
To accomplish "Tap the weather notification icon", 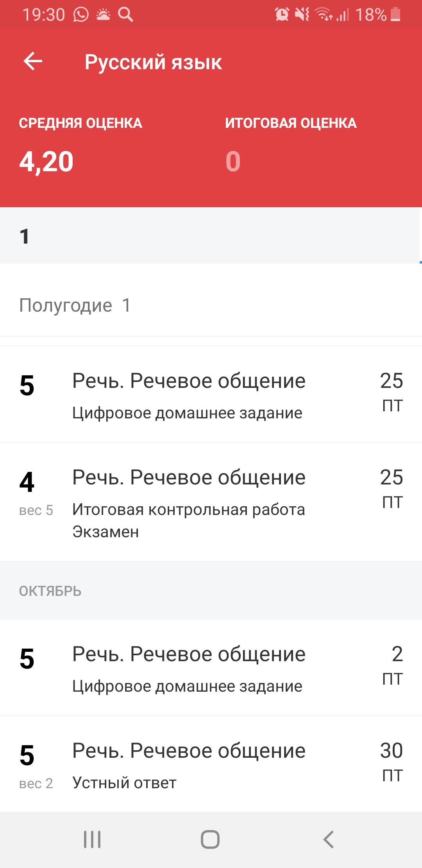I will (103, 15).
